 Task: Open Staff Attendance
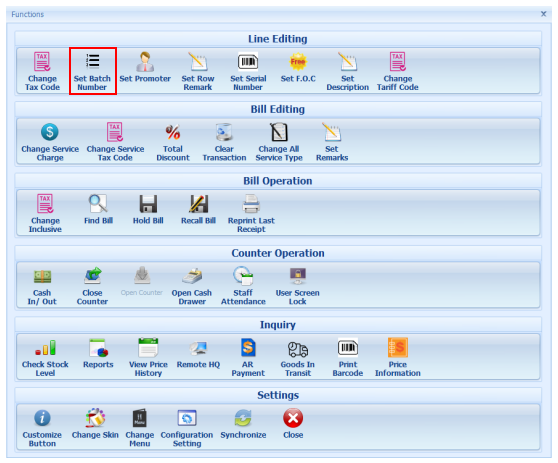(243, 286)
